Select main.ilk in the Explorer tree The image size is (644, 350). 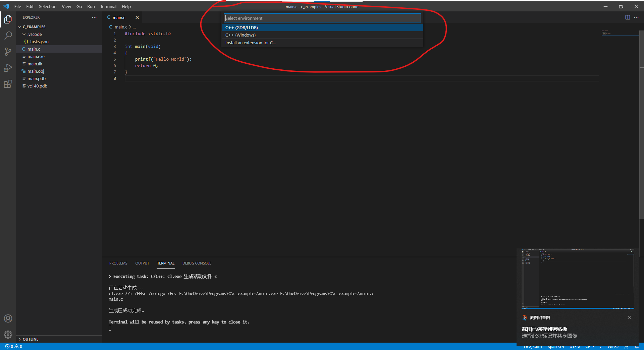[59, 64]
